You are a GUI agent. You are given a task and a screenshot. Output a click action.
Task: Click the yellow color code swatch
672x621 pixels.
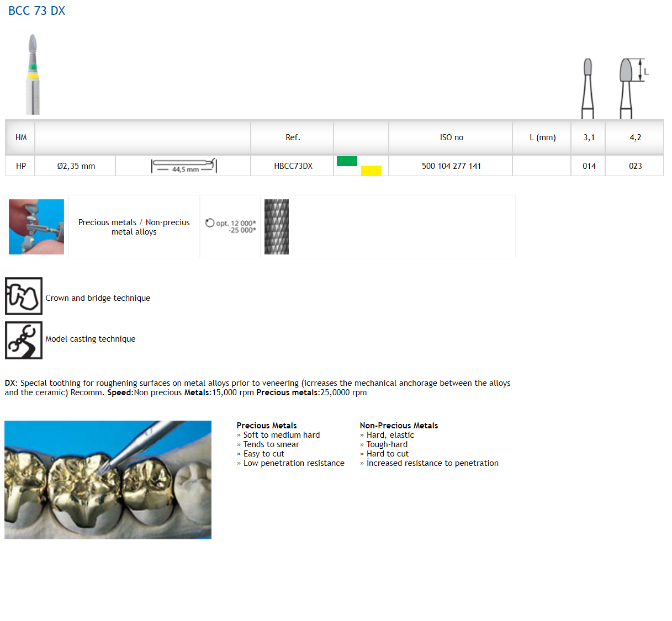coord(371,171)
